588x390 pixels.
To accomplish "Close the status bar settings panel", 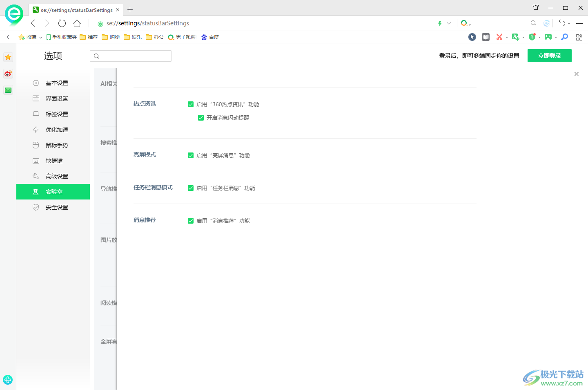I will pos(577,74).
